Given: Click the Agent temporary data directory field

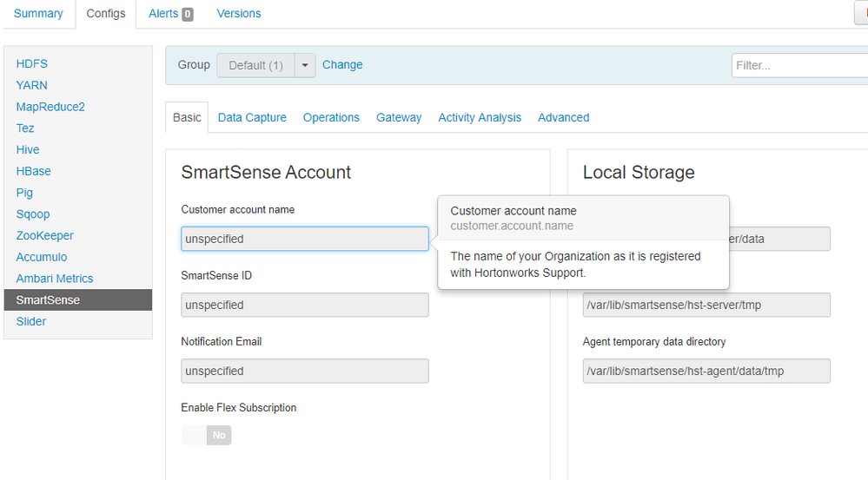Looking at the screenshot, I should [x=706, y=371].
